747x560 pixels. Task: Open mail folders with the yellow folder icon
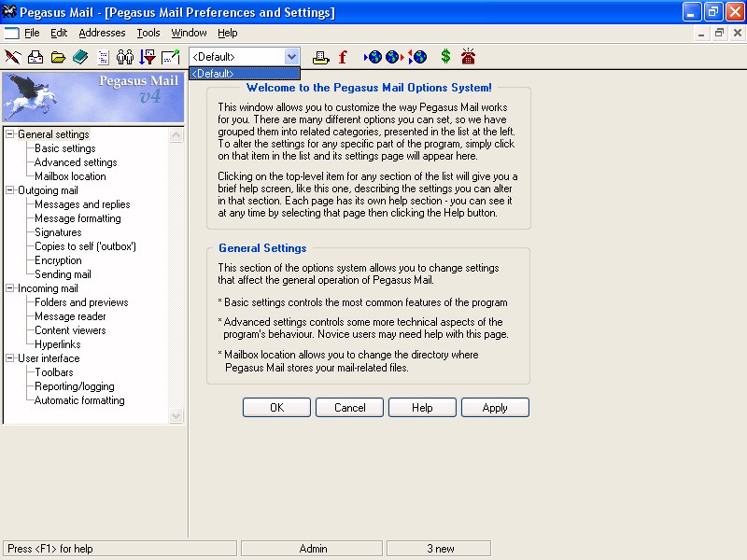58,57
